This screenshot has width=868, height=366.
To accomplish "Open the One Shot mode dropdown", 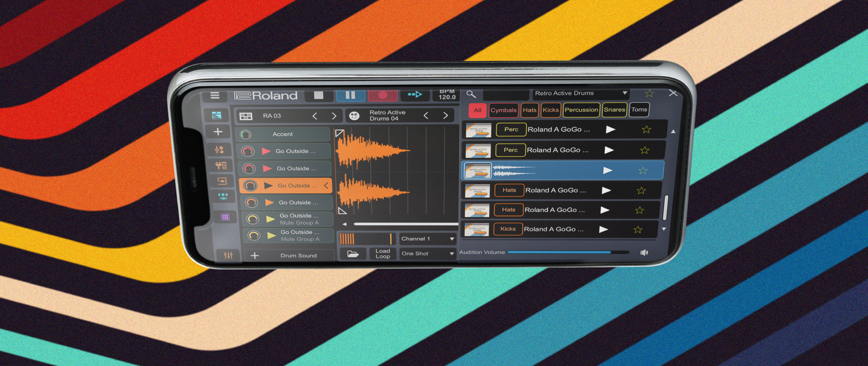I will [427, 254].
